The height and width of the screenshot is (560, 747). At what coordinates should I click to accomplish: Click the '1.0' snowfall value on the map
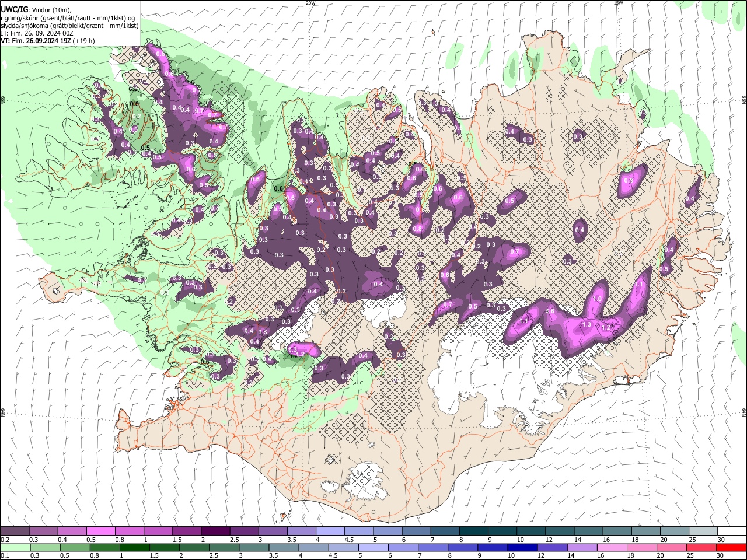click(x=598, y=298)
